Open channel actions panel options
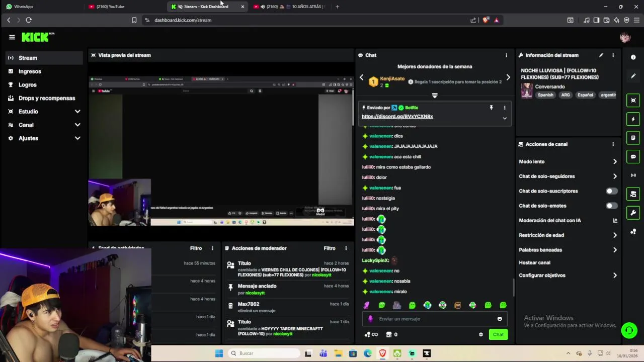The image size is (644, 362). coord(613,144)
